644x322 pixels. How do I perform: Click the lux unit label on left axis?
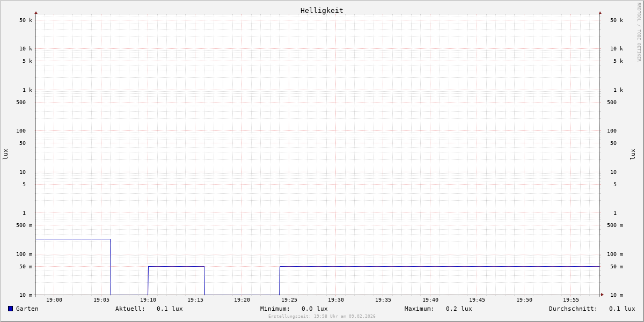[x=5, y=154]
